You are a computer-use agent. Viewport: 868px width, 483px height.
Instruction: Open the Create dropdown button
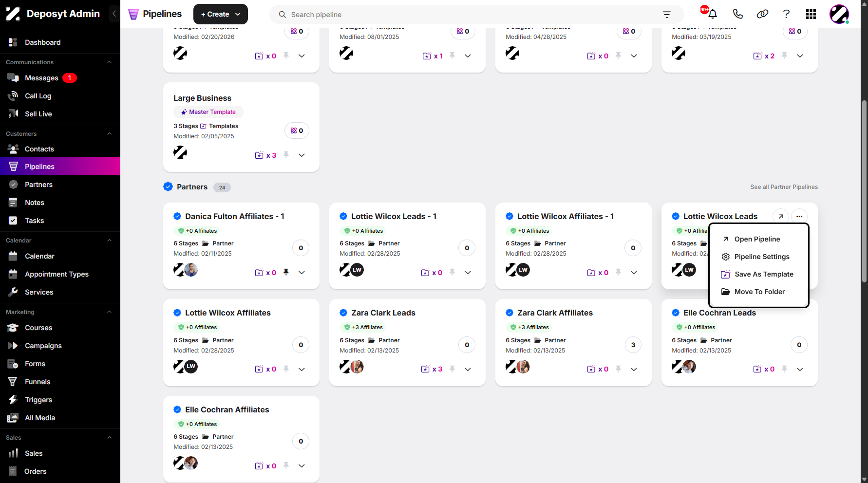coord(221,14)
